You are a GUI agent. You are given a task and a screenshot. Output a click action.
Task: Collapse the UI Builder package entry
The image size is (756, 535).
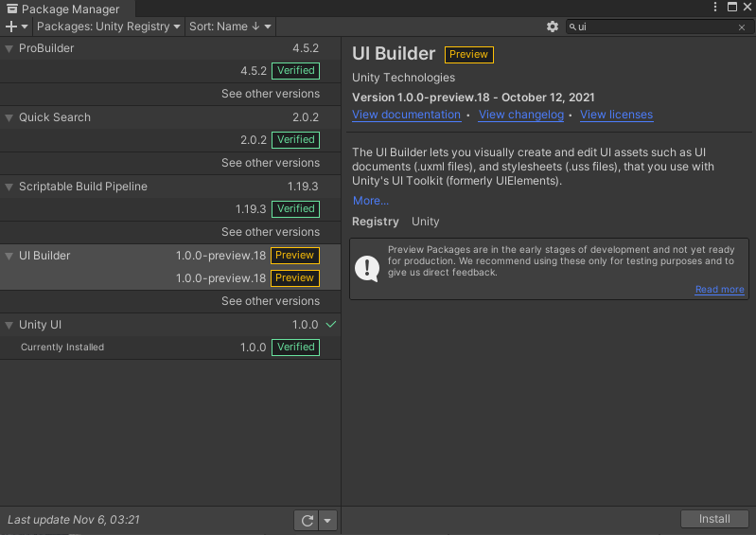coord(9,257)
